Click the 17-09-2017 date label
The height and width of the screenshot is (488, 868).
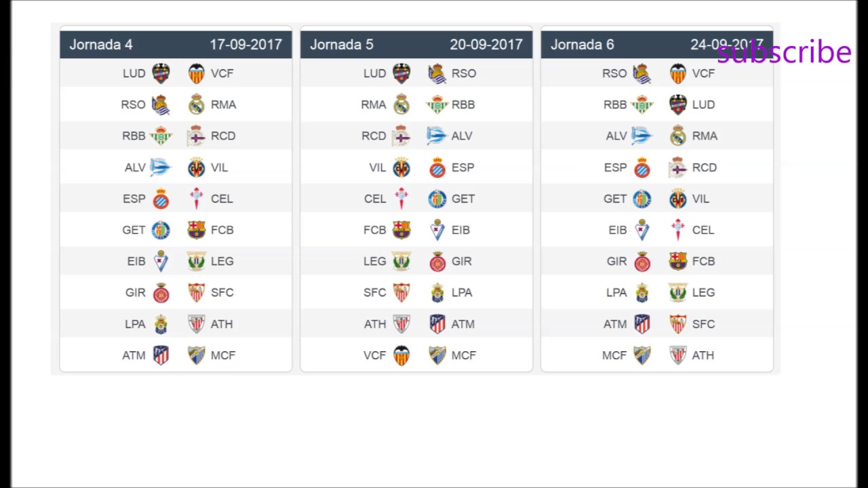tap(245, 45)
